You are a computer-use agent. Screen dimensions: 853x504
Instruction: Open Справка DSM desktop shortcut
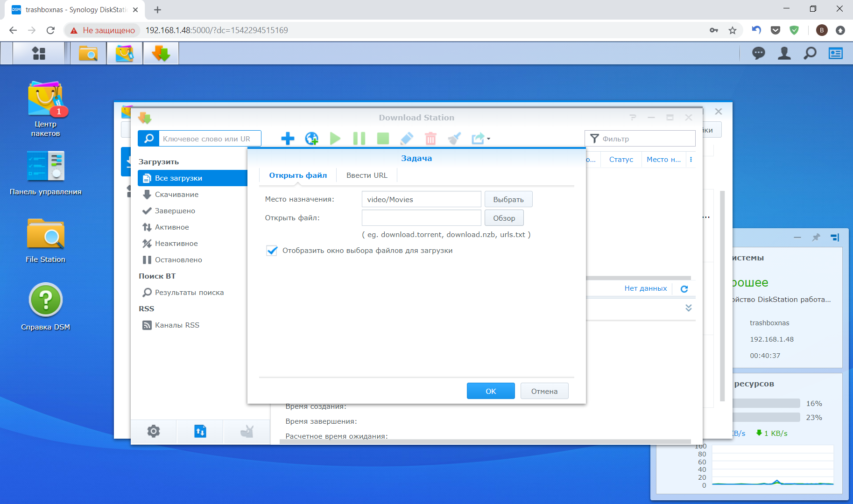coord(45,307)
